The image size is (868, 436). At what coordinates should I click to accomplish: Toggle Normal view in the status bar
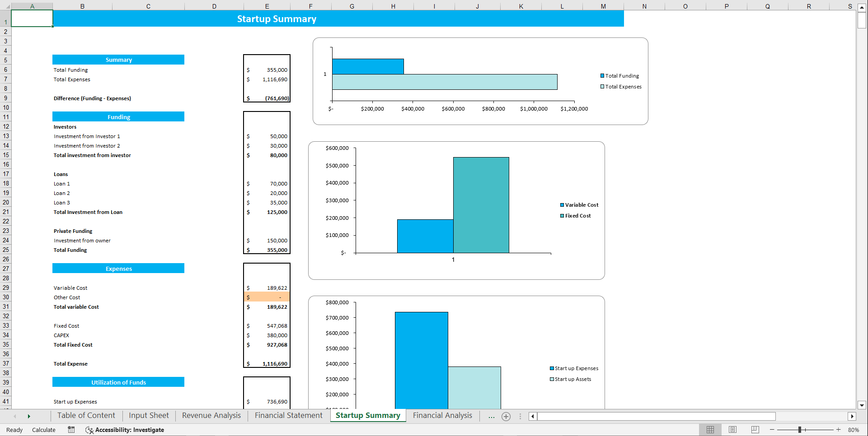pyautogui.click(x=710, y=430)
